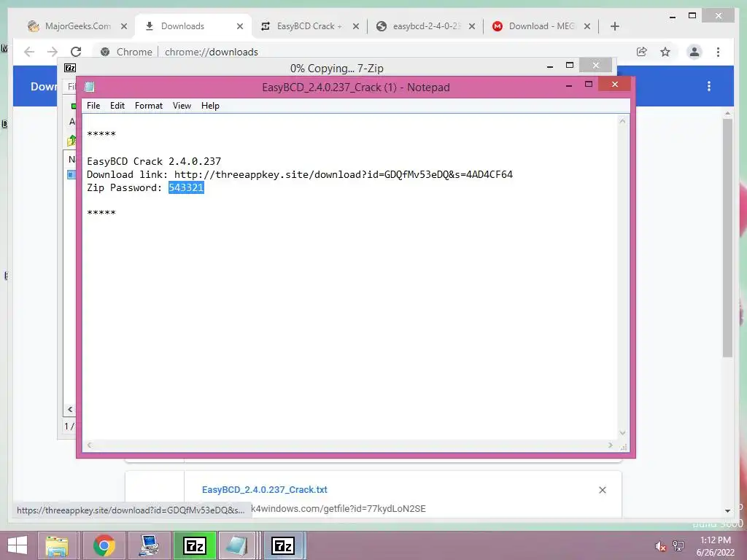Open the Notepad Edit menu

pyautogui.click(x=117, y=106)
